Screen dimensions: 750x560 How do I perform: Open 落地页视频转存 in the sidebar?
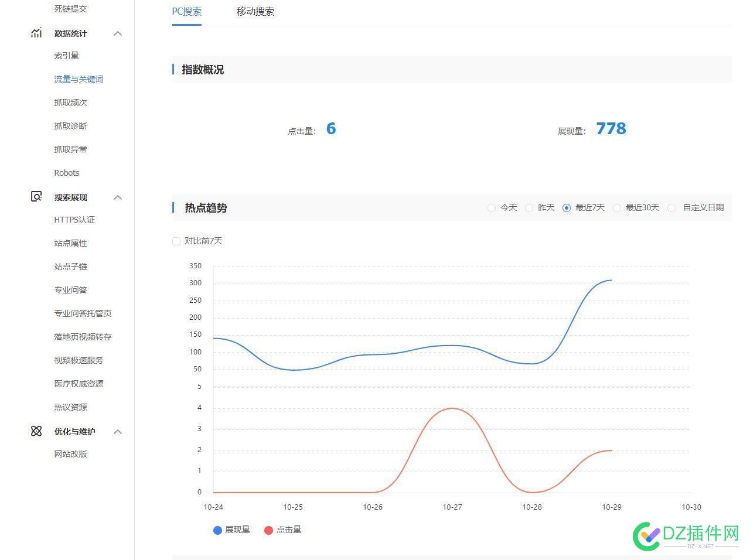[83, 337]
